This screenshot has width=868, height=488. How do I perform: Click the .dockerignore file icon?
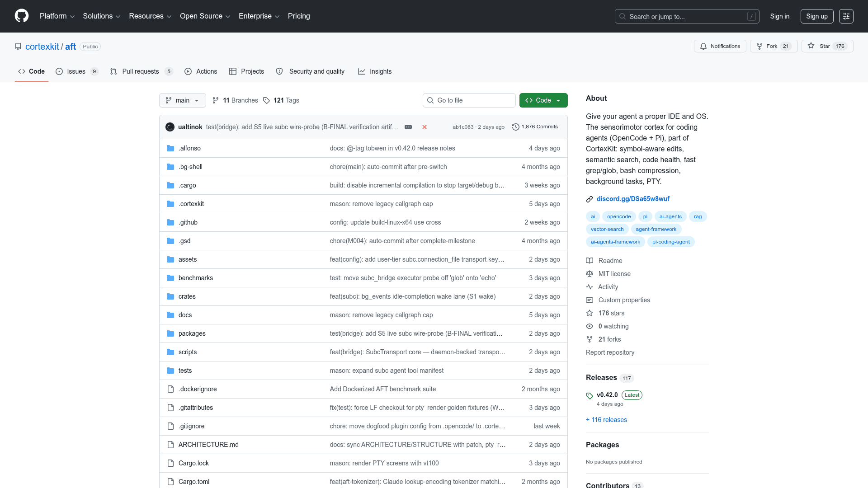tap(170, 389)
